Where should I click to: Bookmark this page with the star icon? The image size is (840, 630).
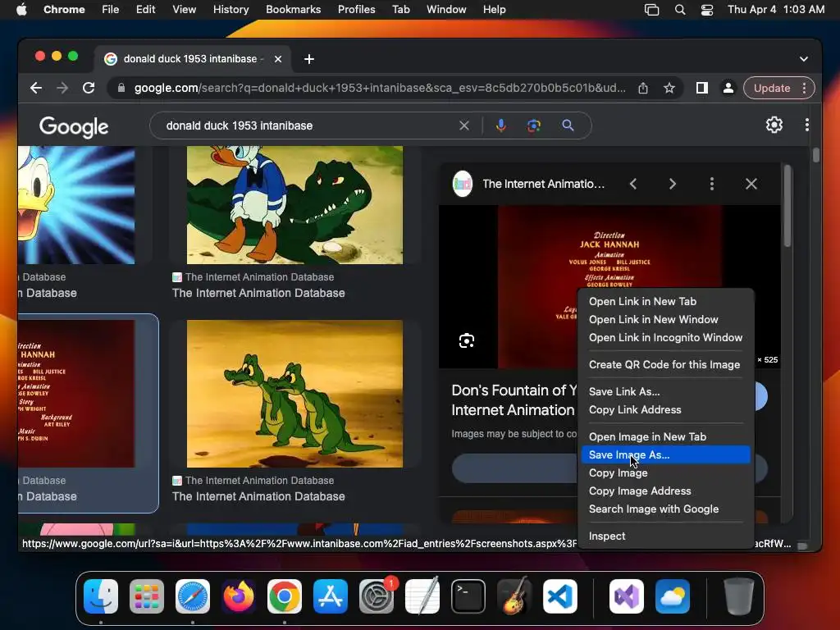pyautogui.click(x=669, y=88)
